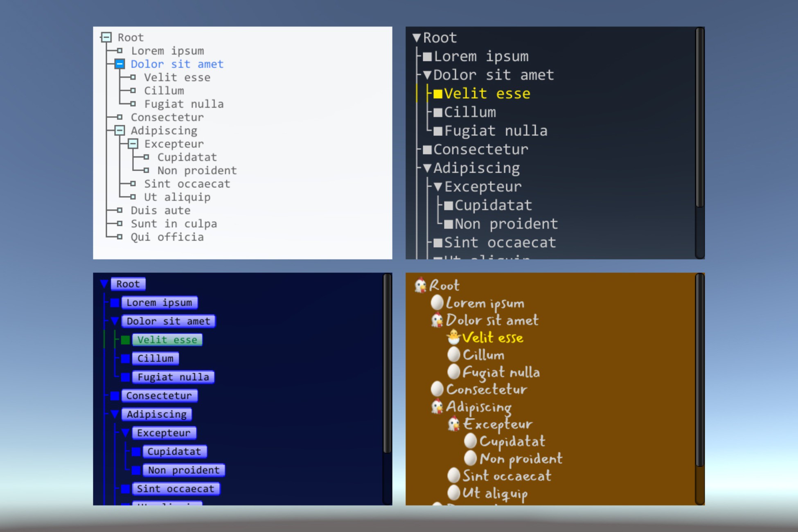The image size is (798, 532).
Task: Click the Excepteur triangle in the blue panel
Action: (x=126, y=433)
